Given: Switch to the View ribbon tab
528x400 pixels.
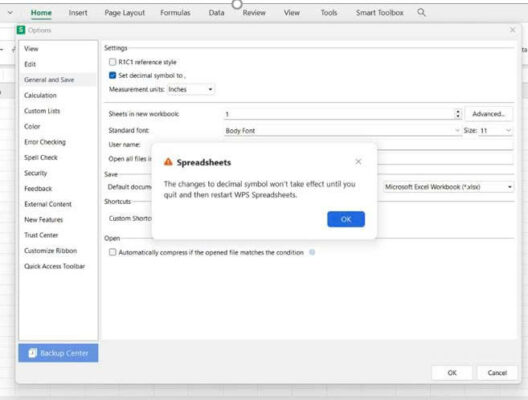Looking at the screenshot, I should pyautogui.click(x=292, y=13).
